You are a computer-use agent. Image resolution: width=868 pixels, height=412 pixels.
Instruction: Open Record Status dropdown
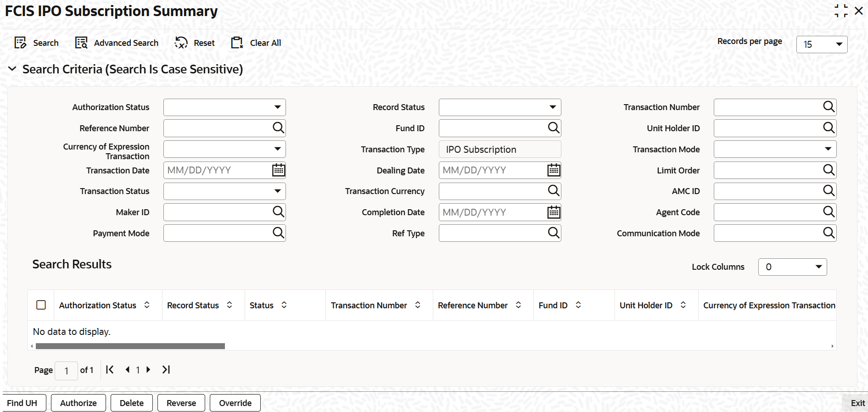point(500,107)
